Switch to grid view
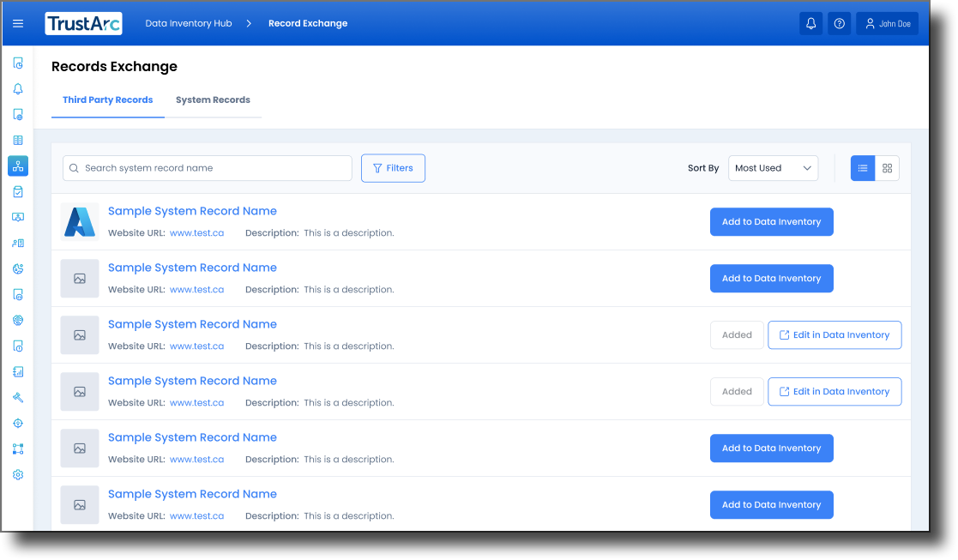This screenshot has width=958, height=560. 887,168
